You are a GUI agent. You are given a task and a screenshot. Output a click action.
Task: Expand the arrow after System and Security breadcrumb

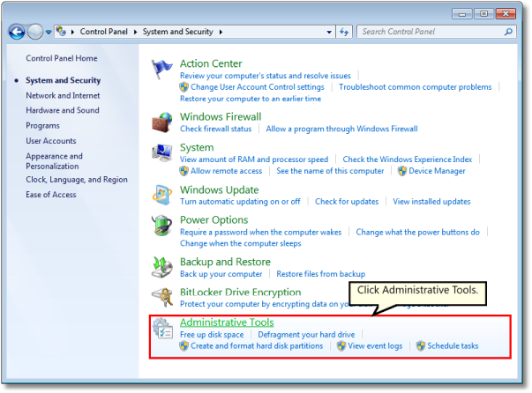coord(221,32)
